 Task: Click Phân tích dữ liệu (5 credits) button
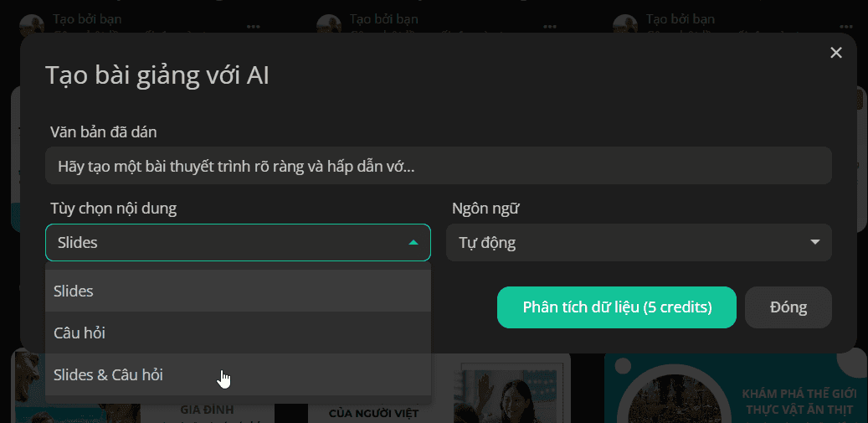[617, 307]
